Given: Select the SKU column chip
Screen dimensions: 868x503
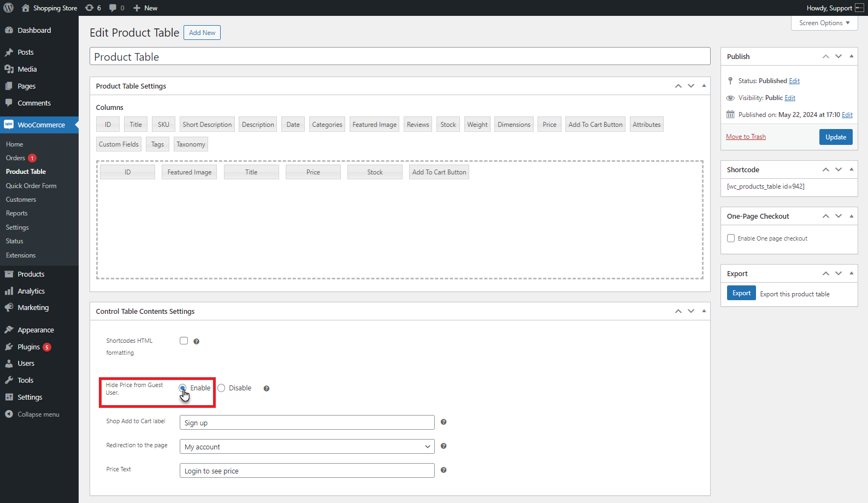Looking at the screenshot, I should [163, 125].
